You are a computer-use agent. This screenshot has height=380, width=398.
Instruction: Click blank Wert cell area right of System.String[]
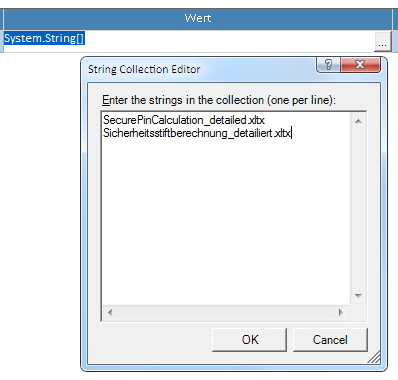tap(229, 41)
